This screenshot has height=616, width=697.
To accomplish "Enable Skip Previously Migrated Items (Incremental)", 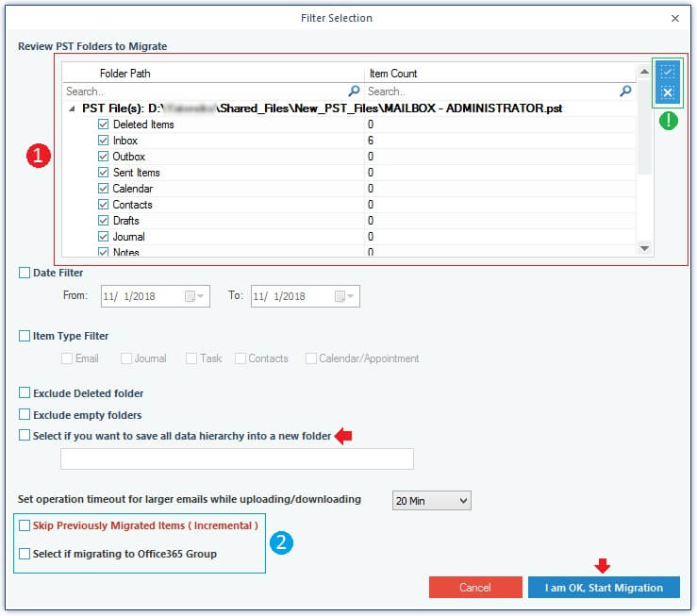I will click(25, 525).
